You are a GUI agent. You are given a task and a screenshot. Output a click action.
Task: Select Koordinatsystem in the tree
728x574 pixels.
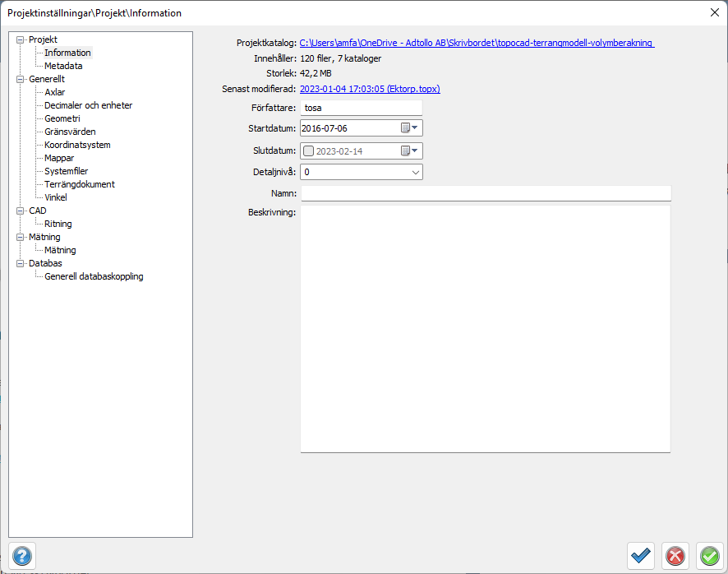(x=77, y=145)
